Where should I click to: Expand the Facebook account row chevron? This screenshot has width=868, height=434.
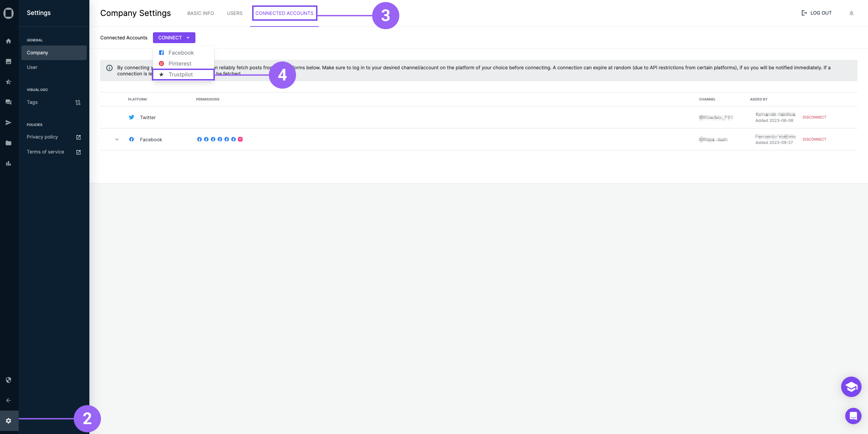pos(117,140)
